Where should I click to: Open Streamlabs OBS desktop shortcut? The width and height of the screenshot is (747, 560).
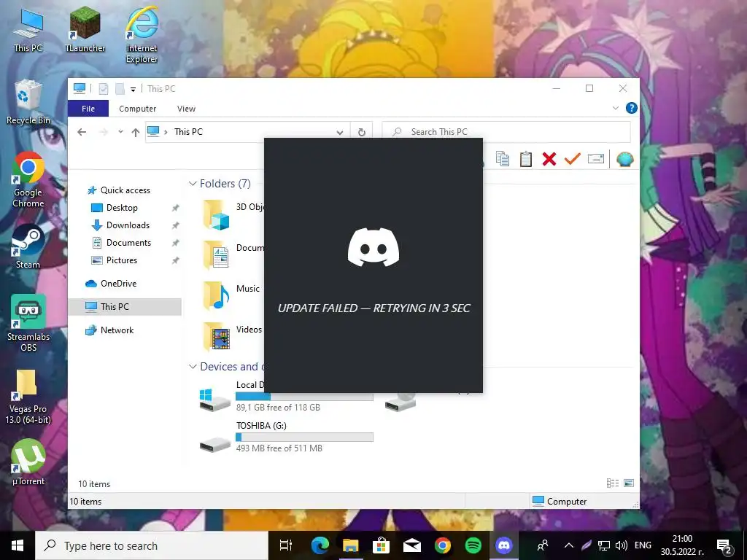point(28,323)
